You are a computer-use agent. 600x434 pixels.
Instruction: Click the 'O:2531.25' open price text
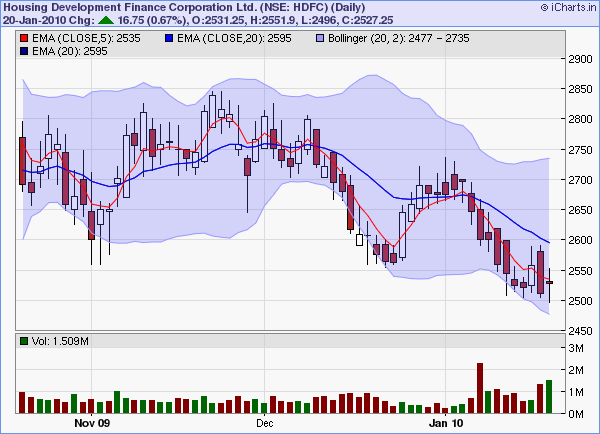pos(218,20)
